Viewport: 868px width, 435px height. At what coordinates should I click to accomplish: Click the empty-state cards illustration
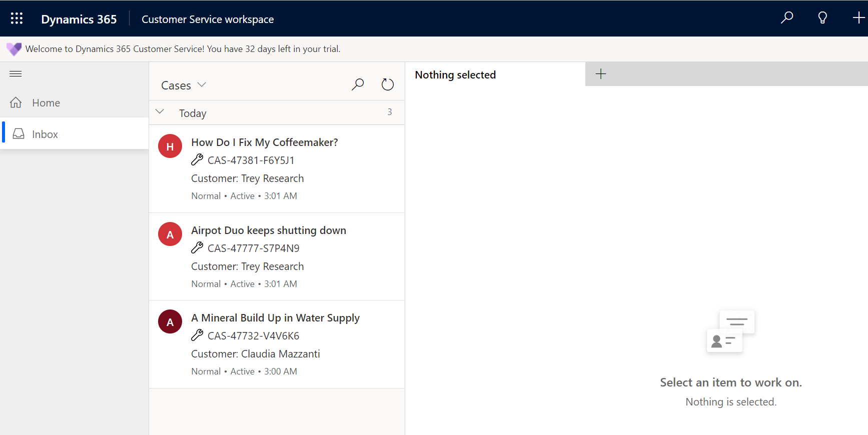coord(730,331)
